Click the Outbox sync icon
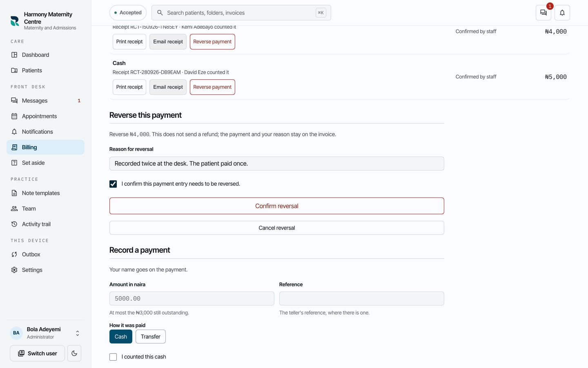588x368 pixels. click(x=14, y=254)
